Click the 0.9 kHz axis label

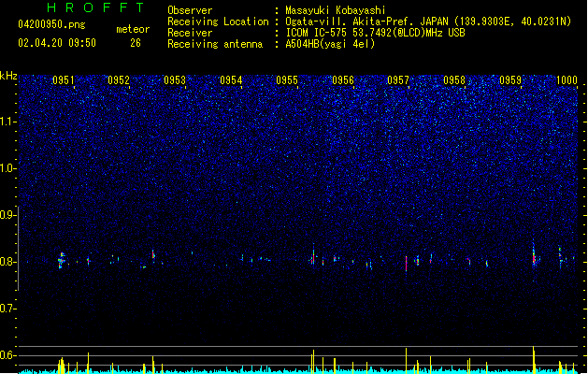(7, 215)
